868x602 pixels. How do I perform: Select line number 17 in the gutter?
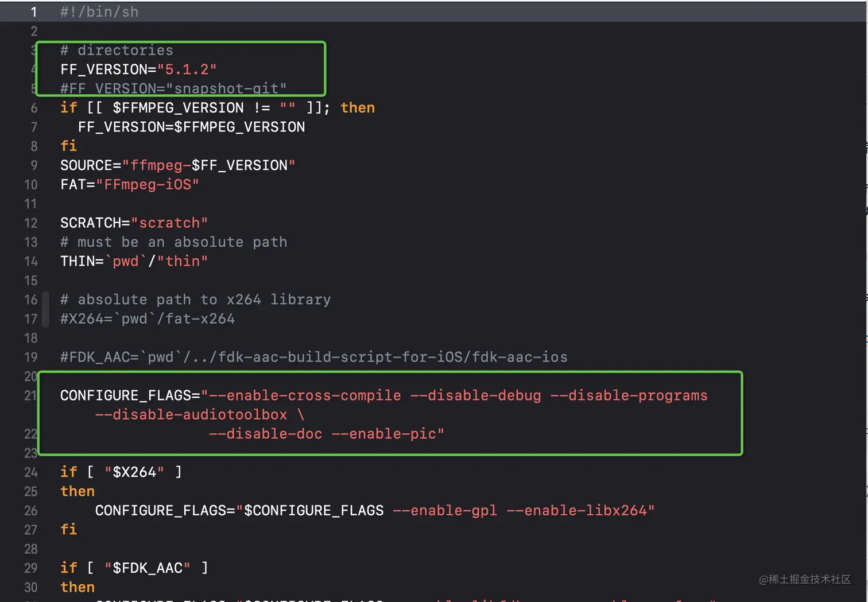click(x=31, y=319)
